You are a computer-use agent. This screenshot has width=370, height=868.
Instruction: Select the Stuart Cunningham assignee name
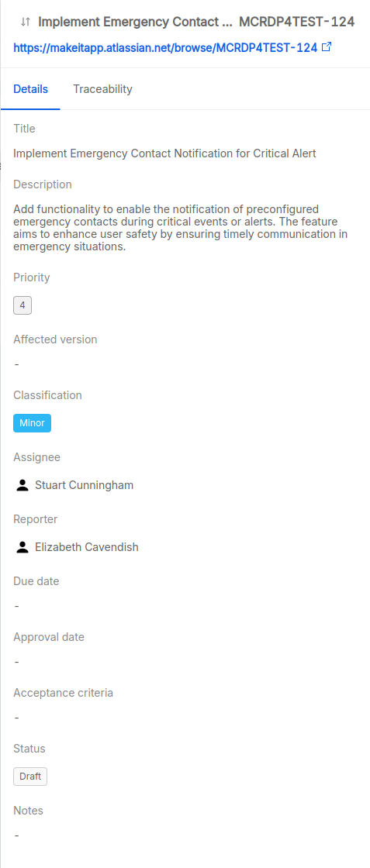(x=85, y=485)
